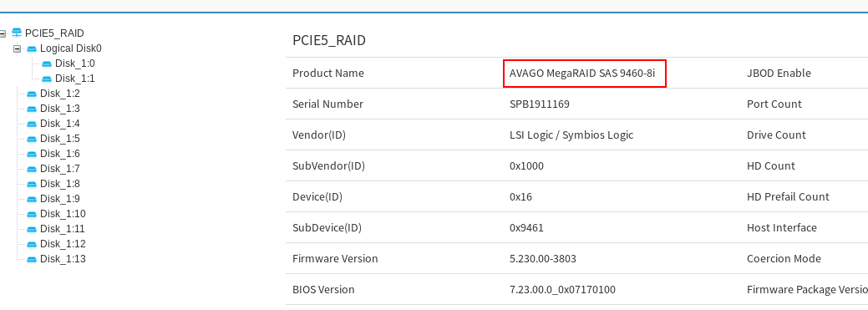Select Disk_1:4 in the tree

click(x=60, y=124)
